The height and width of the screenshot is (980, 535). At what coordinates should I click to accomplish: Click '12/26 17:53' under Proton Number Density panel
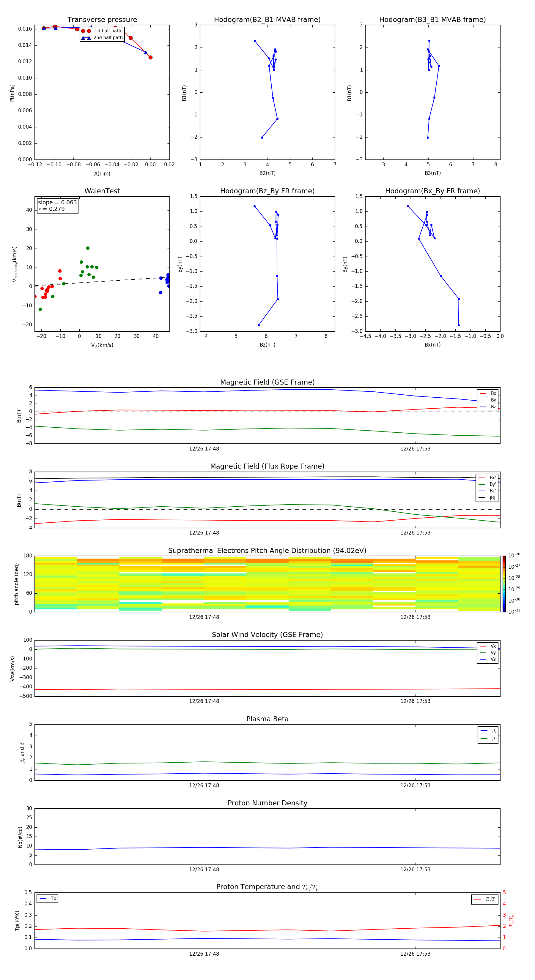[x=416, y=869]
